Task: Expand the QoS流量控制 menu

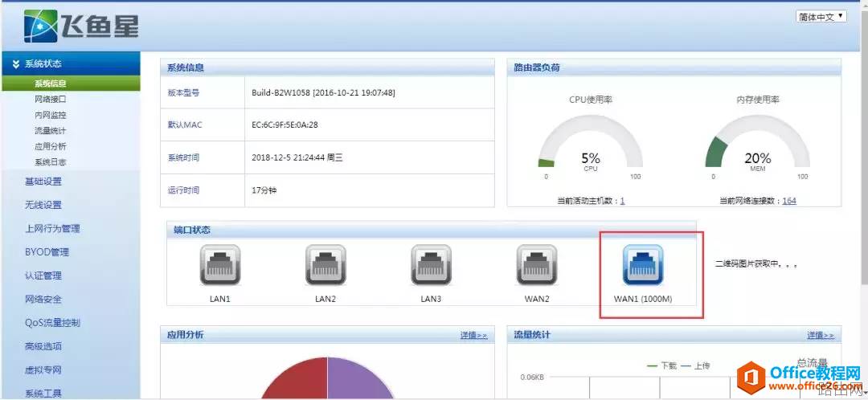Action: pyautogui.click(x=52, y=323)
